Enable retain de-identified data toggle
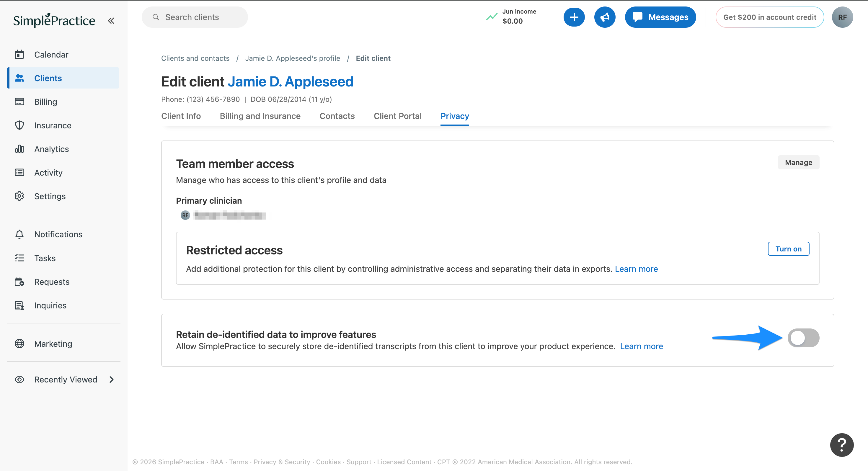 (x=803, y=338)
